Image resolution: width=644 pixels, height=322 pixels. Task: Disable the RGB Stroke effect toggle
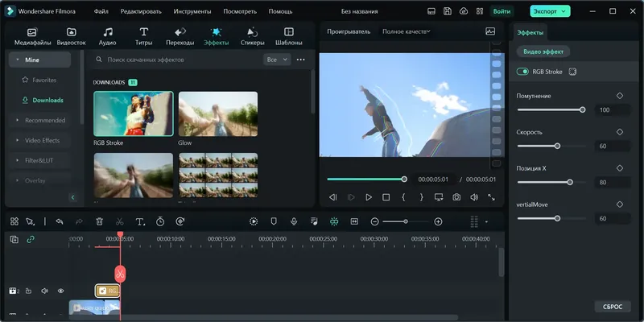click(523, 72)
